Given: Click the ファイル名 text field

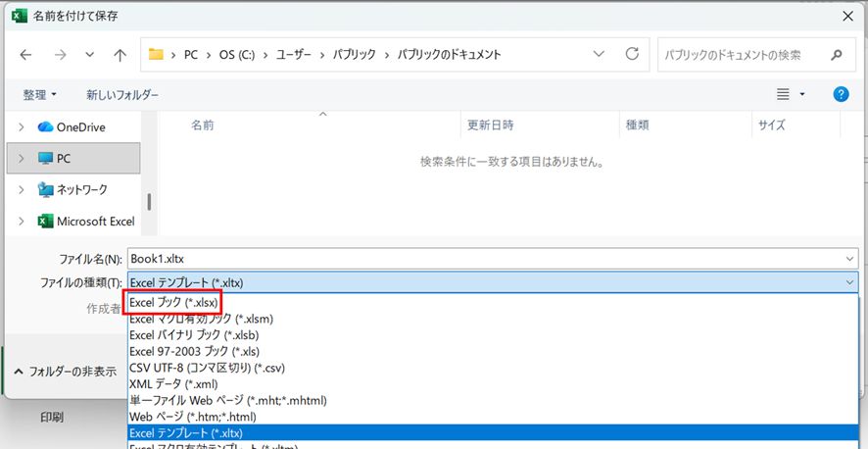Looking at the screenshot, I should coord(485,259).
